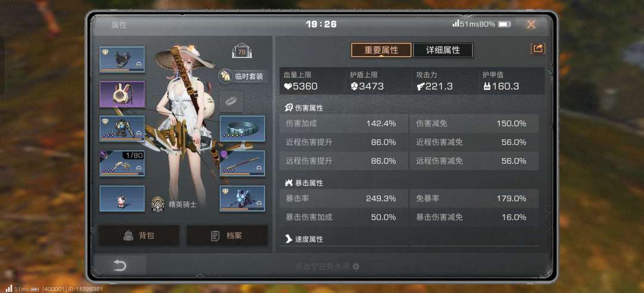Select the small pet item slot
This screenshot has height=293, width=644.
pos(122,199)
